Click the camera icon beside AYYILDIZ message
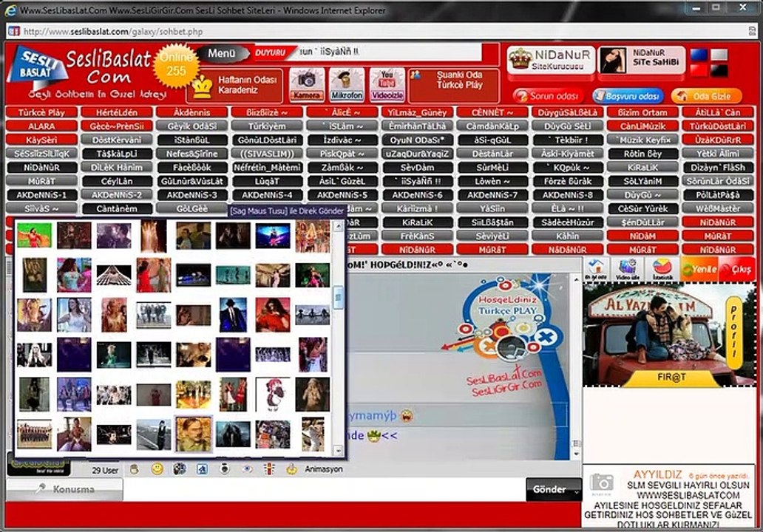Image resolution: width=763 pixels, height=532 pixels. tap(601, 483)
